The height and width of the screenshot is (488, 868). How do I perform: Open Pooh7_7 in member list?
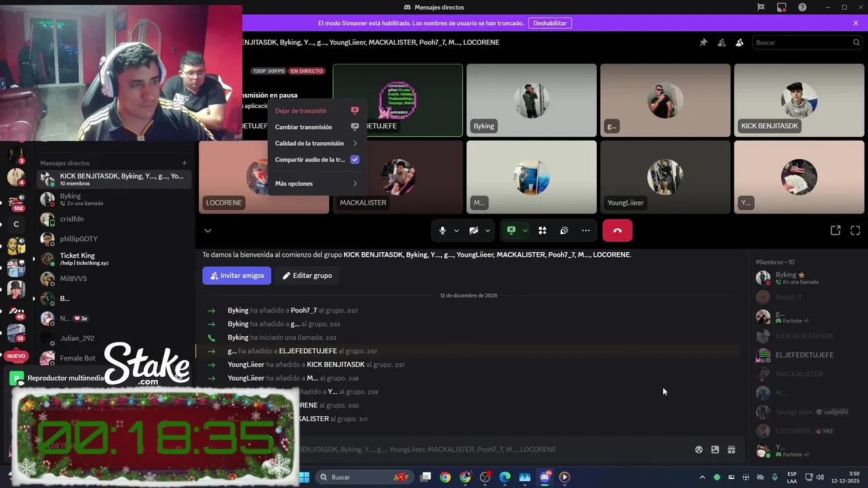click(x=807, y=298)
